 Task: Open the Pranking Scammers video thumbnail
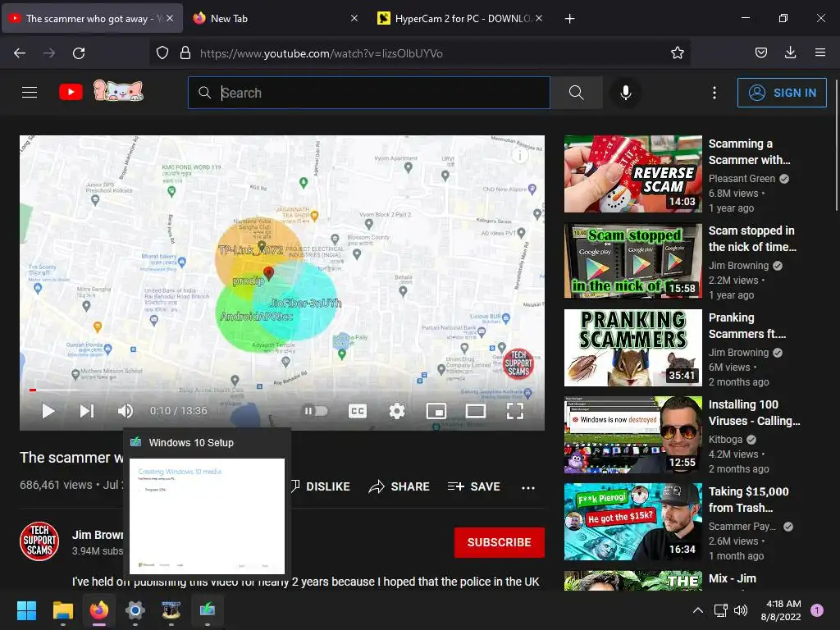pos(632,348)
